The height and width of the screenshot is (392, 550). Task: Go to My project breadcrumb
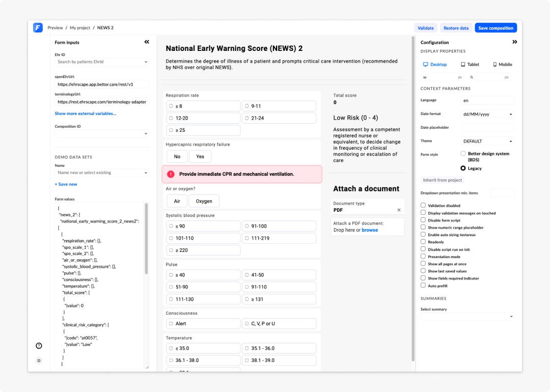click(80, 27)
